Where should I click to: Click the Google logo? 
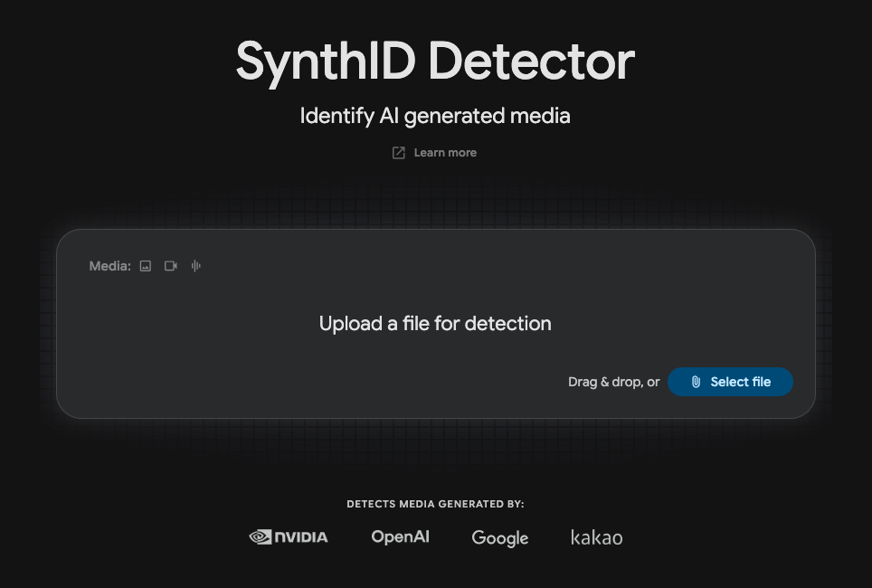click(500, 538)
